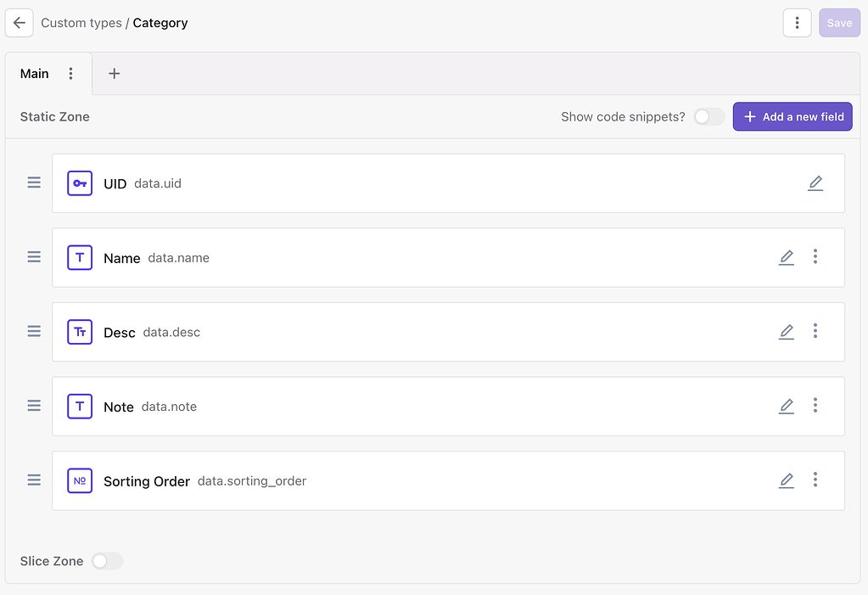Click the drag handle beside Note field
The height and width of the screenshot is (595, 868).
(34, 406)
